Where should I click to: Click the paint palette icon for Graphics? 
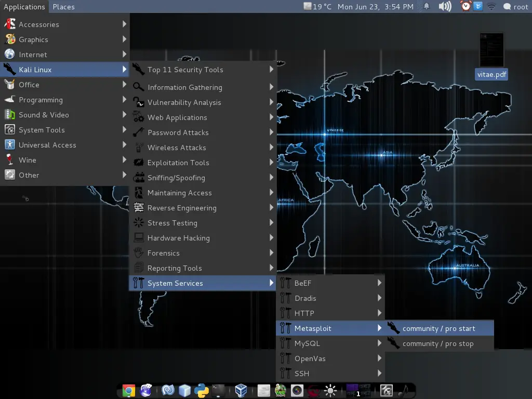tap(10, 39)
